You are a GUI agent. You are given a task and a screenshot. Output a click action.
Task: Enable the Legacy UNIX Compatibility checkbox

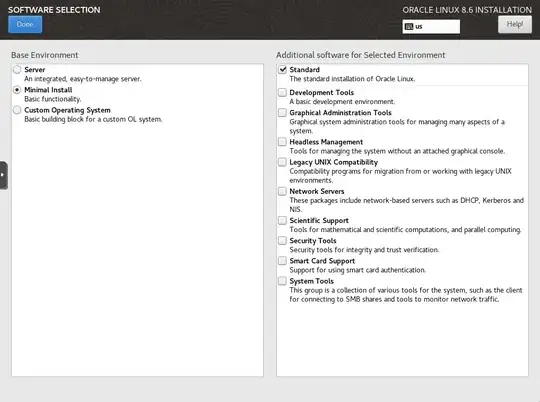(282, 162)
